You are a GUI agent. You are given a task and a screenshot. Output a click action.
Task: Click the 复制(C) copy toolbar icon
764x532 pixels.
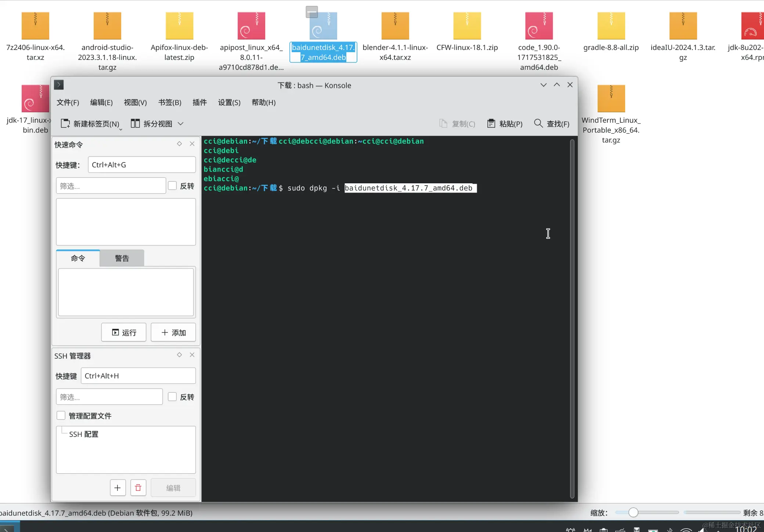click(457, 124)
